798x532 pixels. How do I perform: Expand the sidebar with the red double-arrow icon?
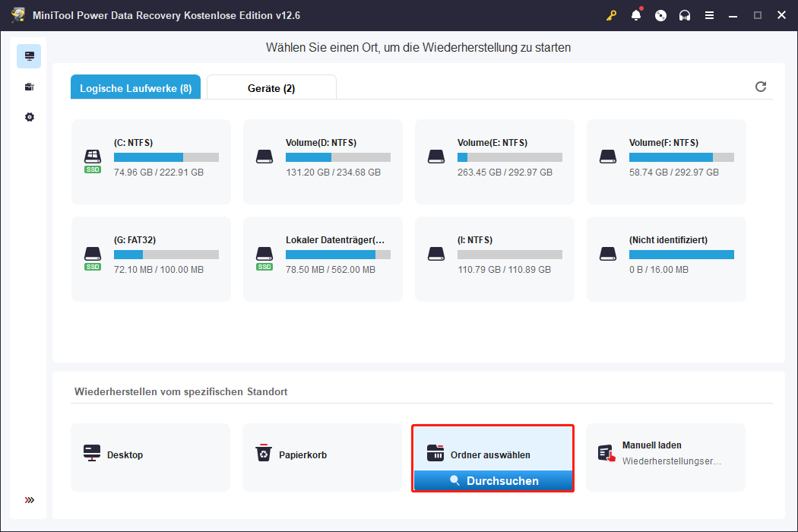point(30,500)
